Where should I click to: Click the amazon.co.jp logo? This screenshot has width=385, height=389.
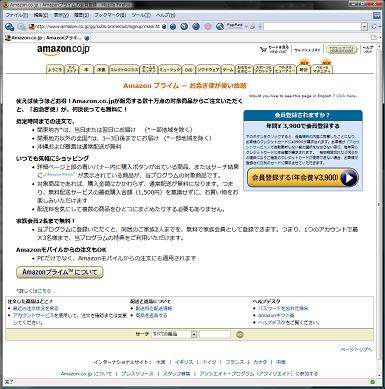click(x=63, y=50)
